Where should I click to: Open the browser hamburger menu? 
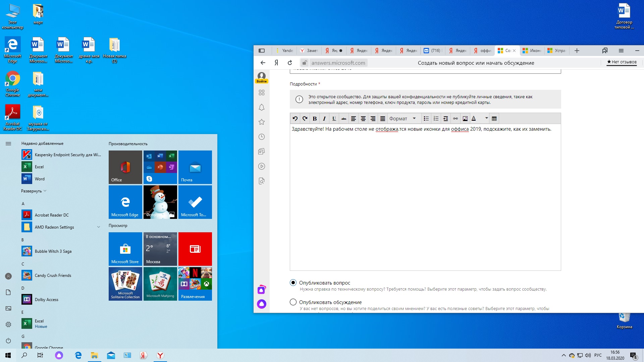coord(621,51)
